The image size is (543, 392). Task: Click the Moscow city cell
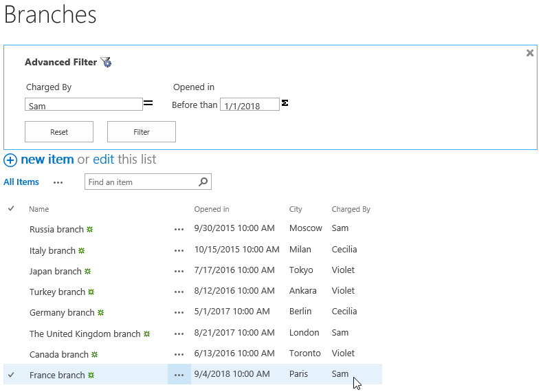point(306,228)
